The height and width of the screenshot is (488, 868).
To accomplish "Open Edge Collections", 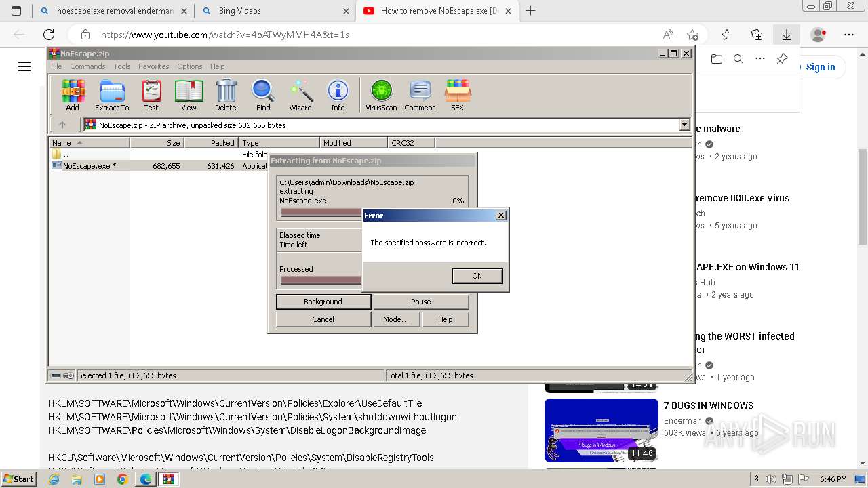I will [x=757, y=35].
